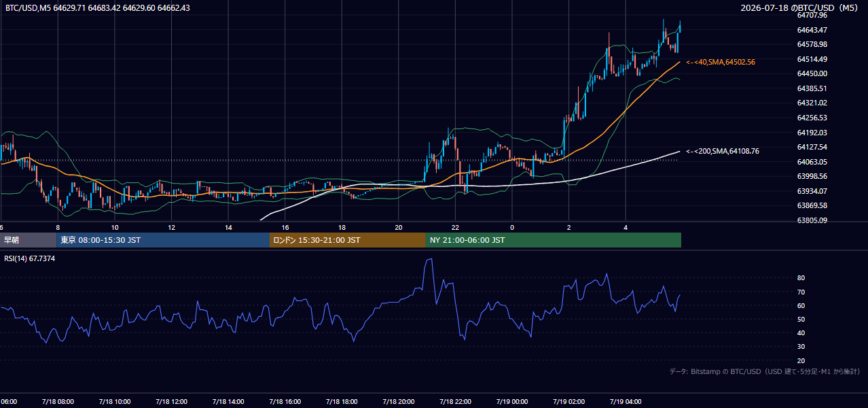
Task: Click price axis value 63805.09
Action: tap(812, 220)
